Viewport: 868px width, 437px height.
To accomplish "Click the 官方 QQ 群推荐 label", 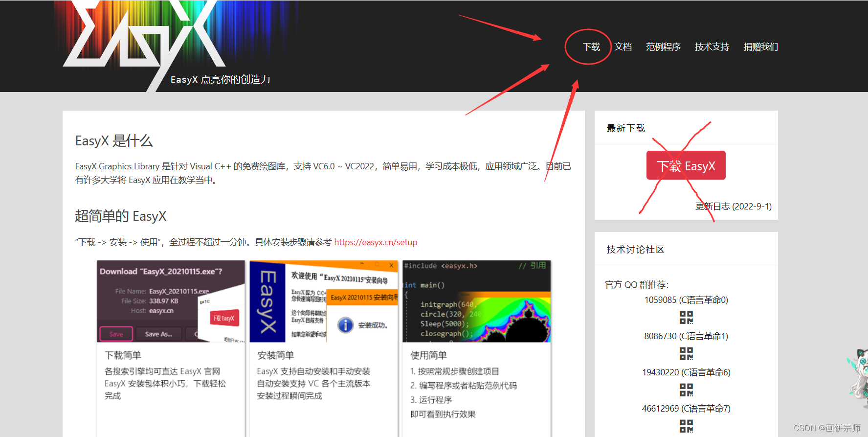I will (x=637, y=285).
